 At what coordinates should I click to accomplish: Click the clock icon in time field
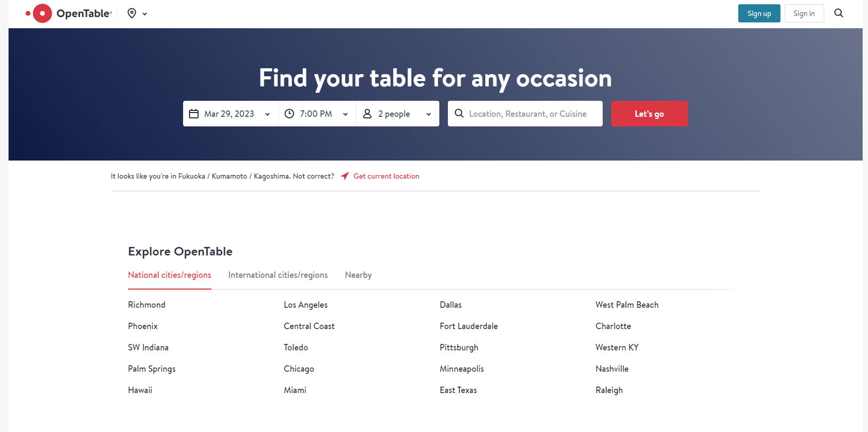click(x=289, y=114)
